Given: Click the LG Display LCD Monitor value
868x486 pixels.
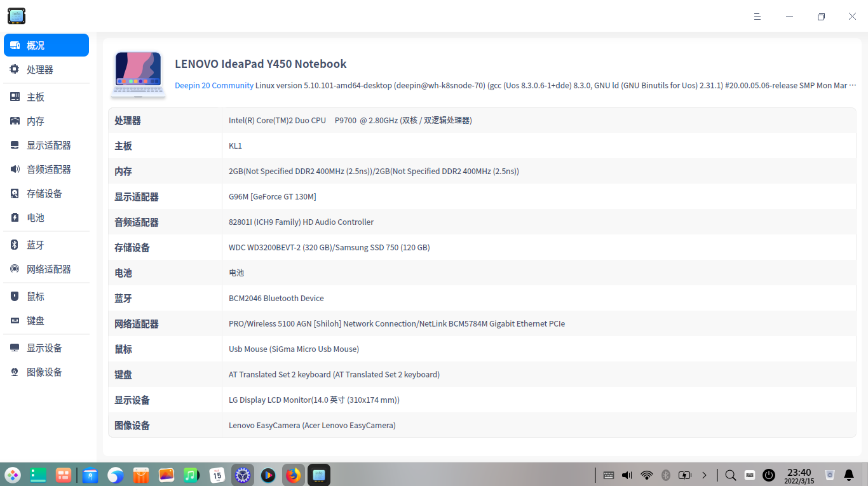Looking at the screenshot, I should 314,400.
